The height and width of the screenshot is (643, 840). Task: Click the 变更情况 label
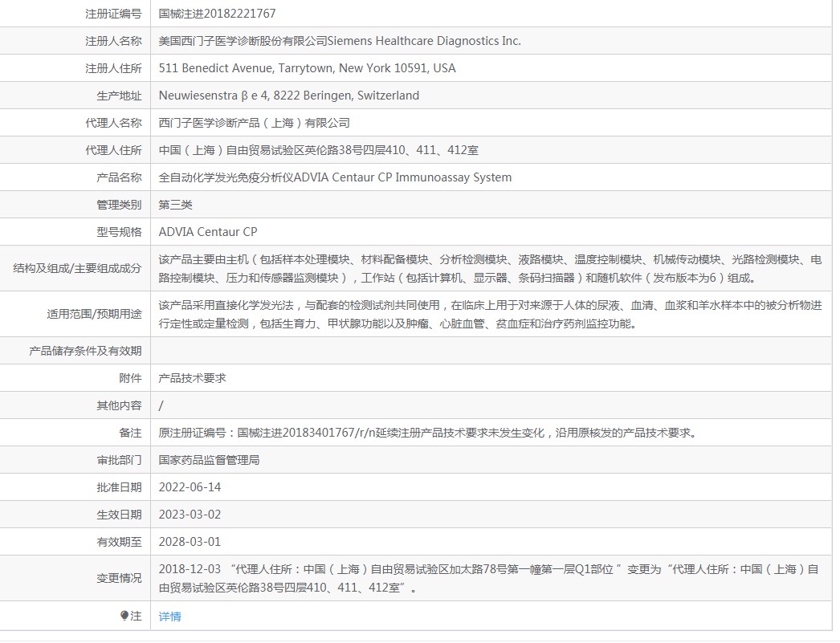(119, 579)
